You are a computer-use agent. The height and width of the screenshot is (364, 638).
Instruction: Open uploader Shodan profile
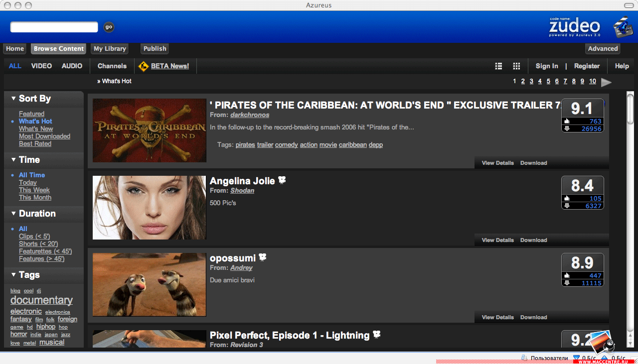242,191
